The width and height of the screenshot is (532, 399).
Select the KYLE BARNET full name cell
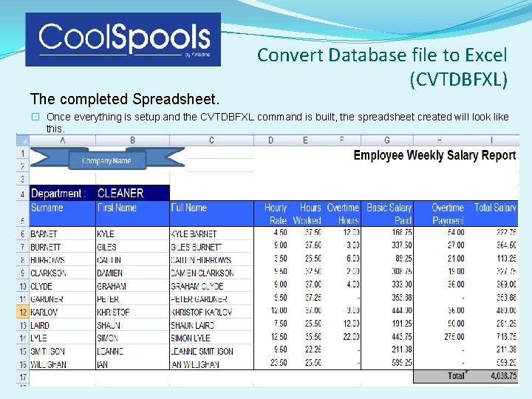(211, 233)
